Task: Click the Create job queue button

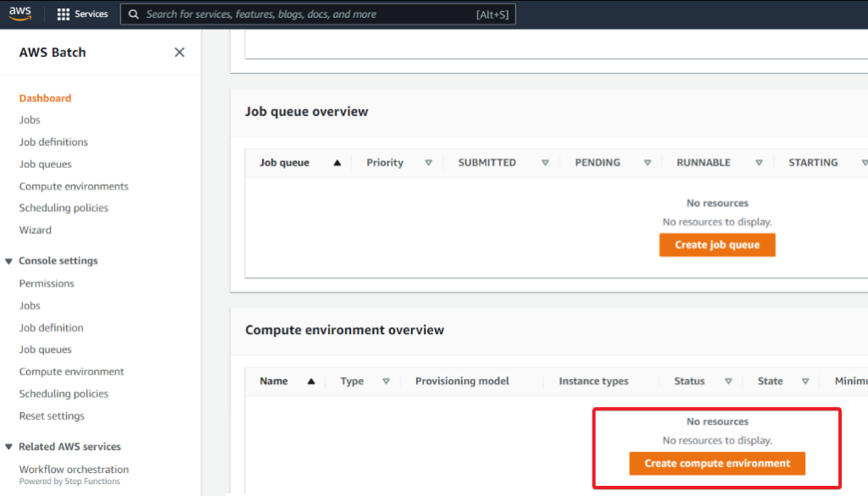Action: (716, 244)
